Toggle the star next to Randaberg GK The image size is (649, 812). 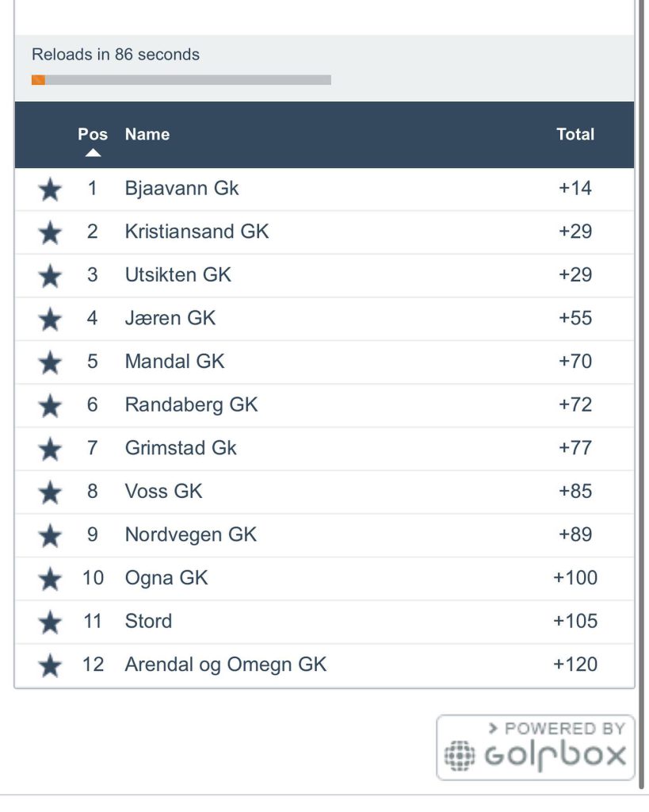tap(50, 406)
